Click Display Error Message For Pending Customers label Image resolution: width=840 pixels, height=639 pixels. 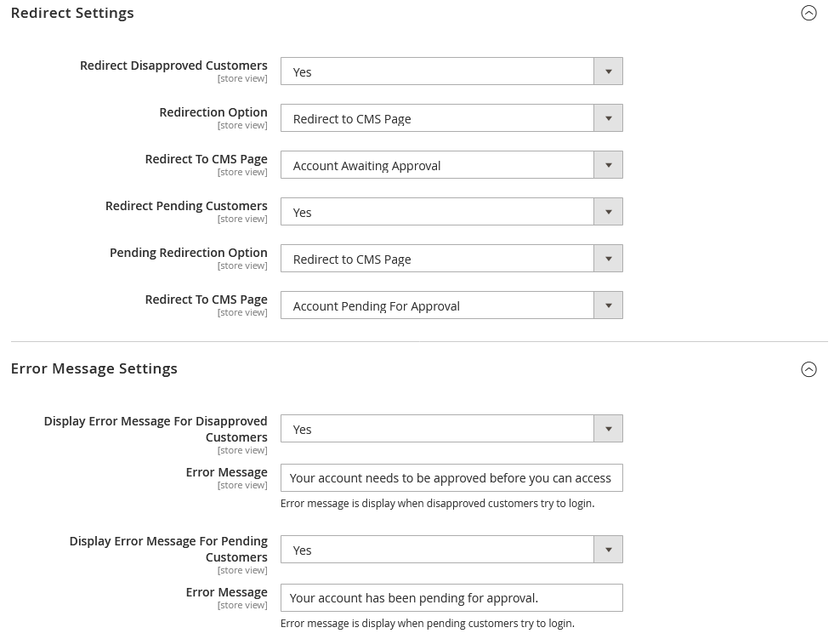click(168, 549)
